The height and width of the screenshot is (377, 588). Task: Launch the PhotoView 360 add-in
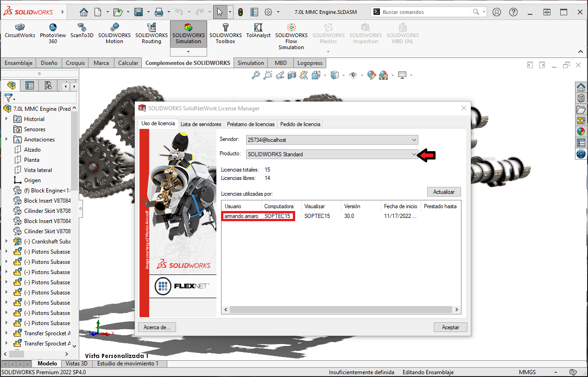point(53,34)
